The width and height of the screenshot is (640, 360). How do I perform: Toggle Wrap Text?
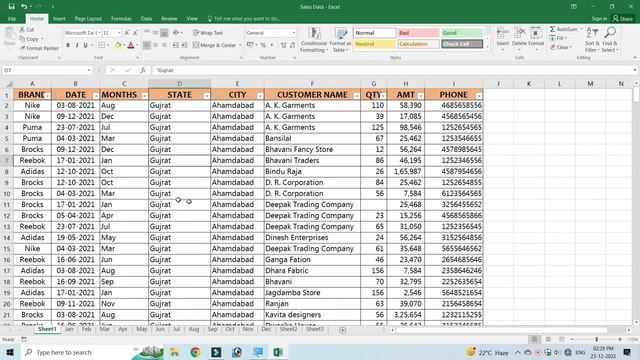[x=208, y=33]
